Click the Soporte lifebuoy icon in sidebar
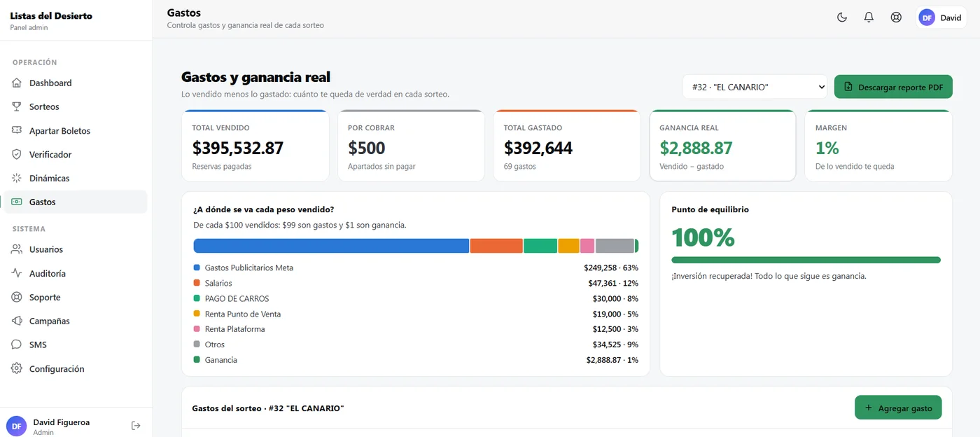 coord(17,297)
